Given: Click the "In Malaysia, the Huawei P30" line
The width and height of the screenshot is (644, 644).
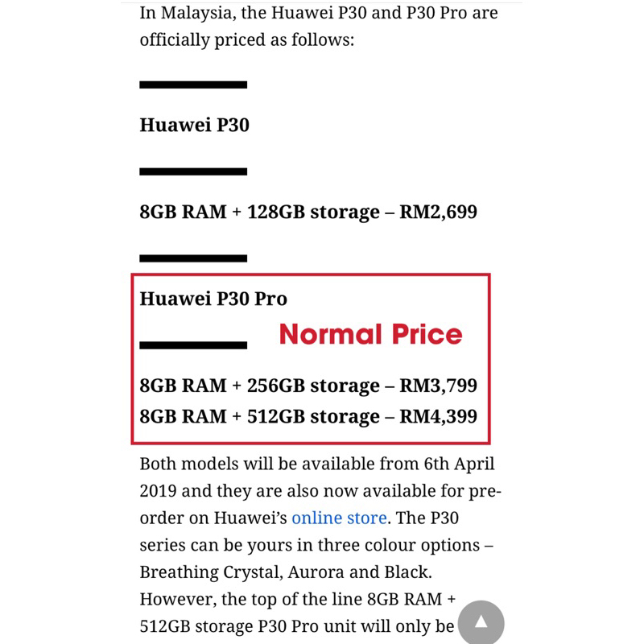Looking at the screenshot, I should coord(319,13).
